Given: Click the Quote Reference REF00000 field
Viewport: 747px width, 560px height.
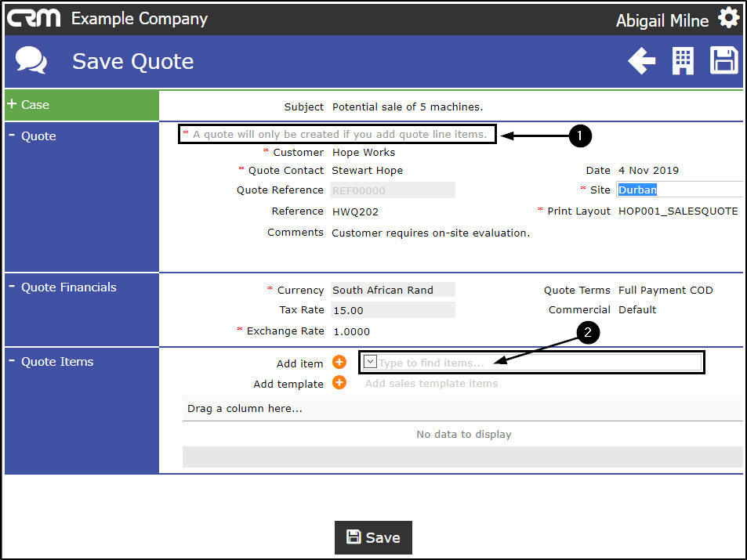Looking at the screenshot, I should 393,190.
